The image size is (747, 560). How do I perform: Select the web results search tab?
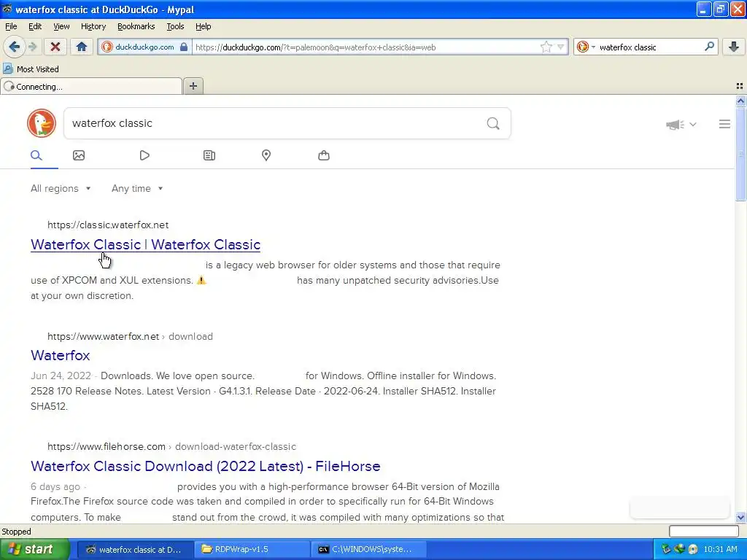coord(36,155)
